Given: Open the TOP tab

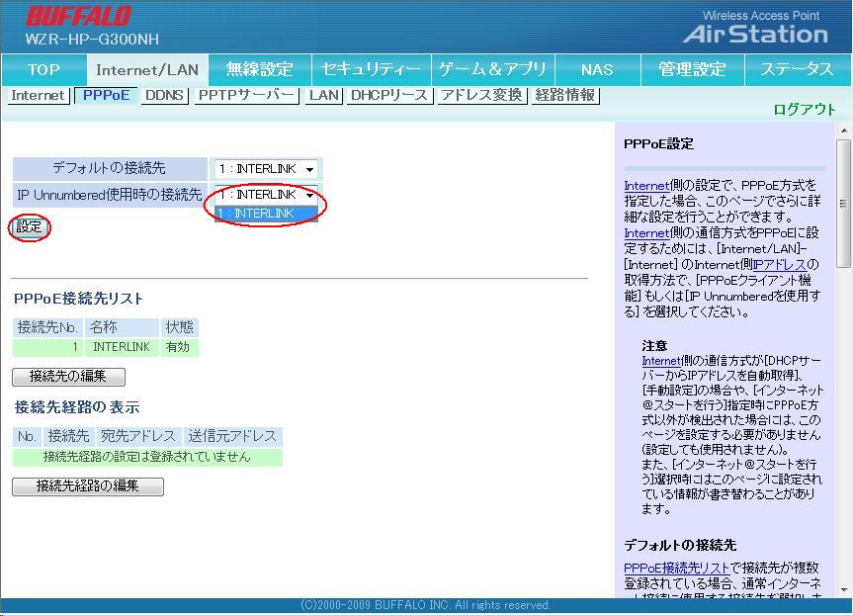Looking at the screenshot, I should click(43, 69).
